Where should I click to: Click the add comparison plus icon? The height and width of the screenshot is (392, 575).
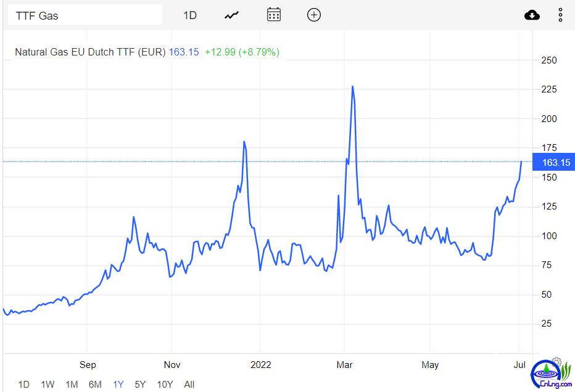pos(314,15)
